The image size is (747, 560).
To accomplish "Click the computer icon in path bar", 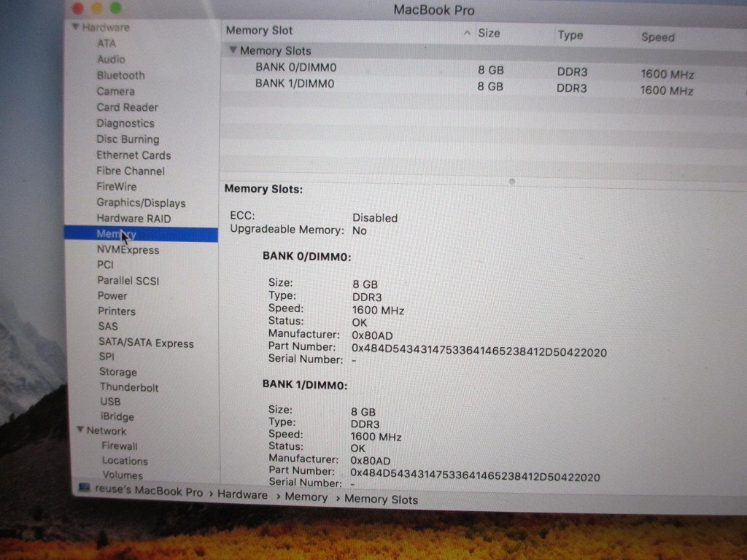I will (x=85, y=488).
